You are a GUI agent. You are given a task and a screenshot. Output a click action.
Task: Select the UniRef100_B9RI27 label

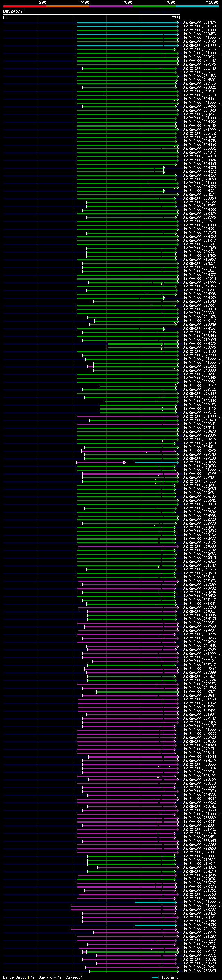click(199, 951)
